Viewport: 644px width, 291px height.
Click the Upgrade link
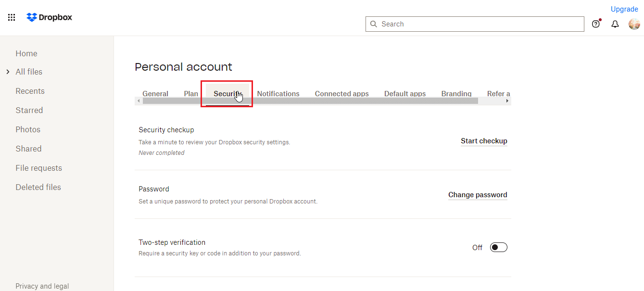click(624, 9)
